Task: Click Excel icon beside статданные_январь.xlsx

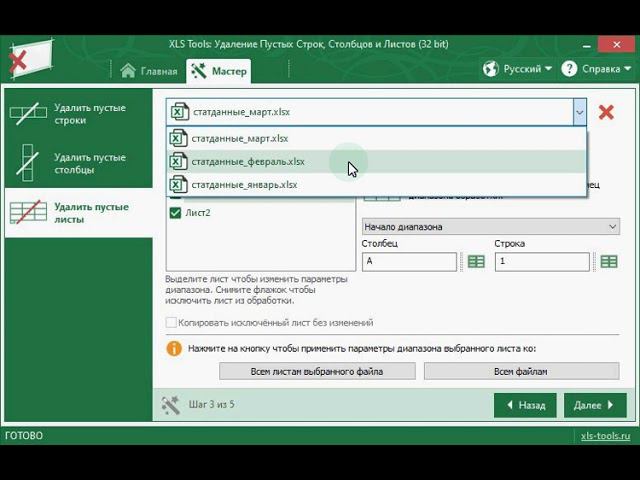Action: pos(178,185)
